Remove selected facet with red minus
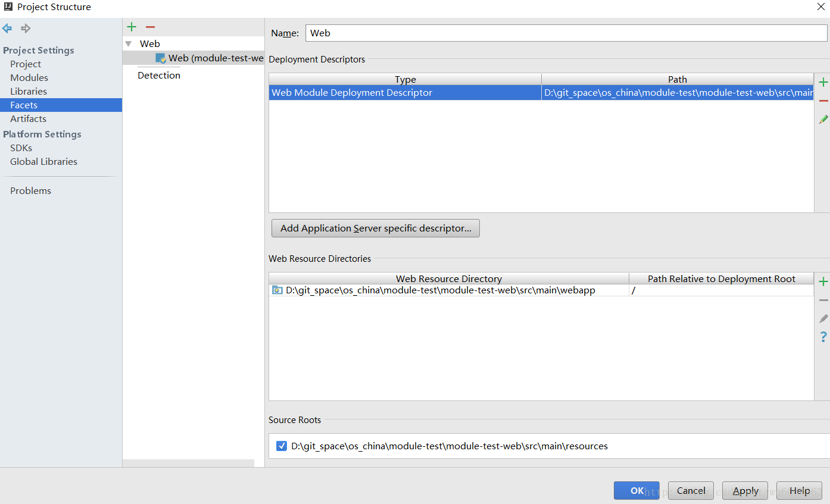This screenshot has width=830, height=504. point(150,27)
